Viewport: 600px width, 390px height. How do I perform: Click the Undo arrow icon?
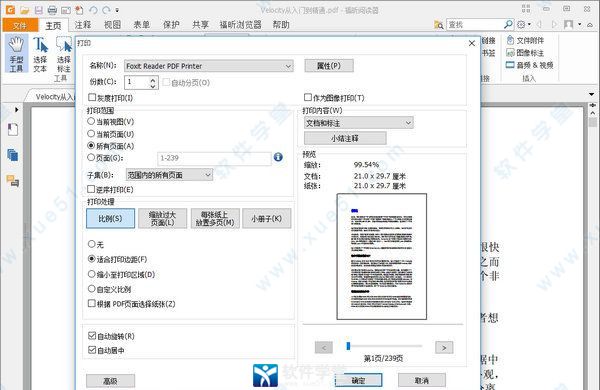coord(93,10)
